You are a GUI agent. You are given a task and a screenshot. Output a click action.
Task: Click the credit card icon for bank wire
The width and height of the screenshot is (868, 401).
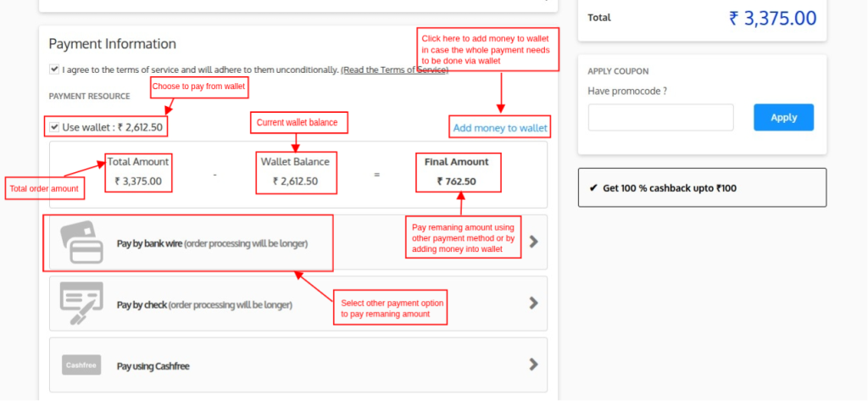(81, 242)
